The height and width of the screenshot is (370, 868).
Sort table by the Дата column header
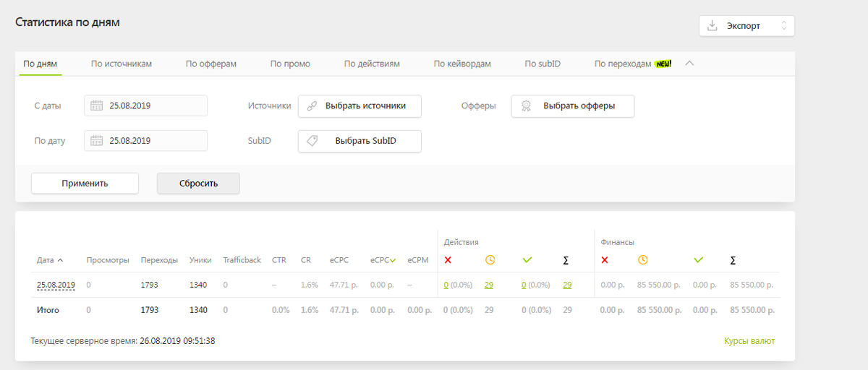pos(50,260)
